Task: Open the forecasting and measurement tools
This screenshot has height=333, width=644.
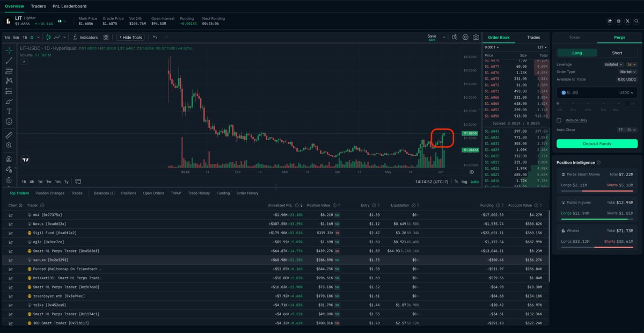Action: click(x=9, y=91)
